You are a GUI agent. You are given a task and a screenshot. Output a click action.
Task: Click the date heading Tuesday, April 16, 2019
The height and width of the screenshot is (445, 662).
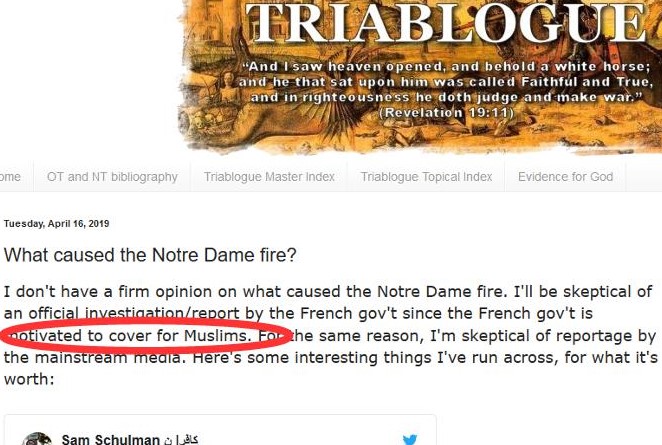click(x=57, y=224)
